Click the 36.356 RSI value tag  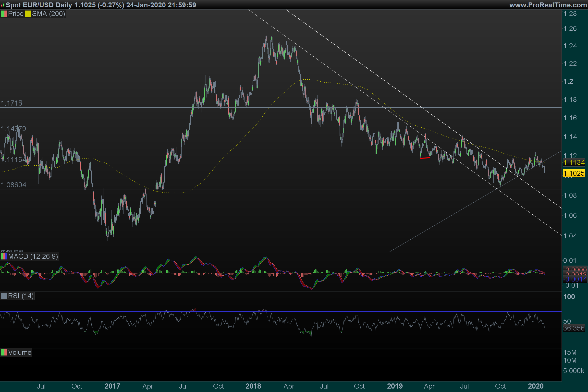tap(574, 328)
